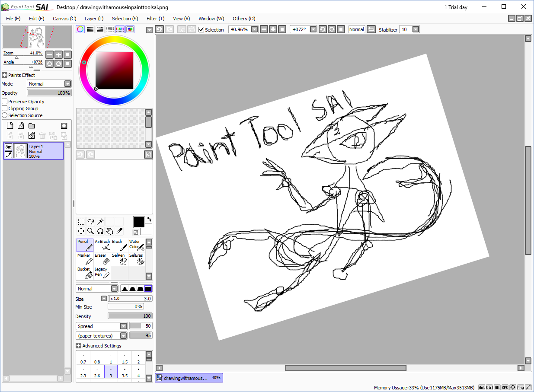Image resolution: width=534 pixels, height=392 pixels.
Task: Toggle the scratchpad panel button
Action: [x=130, y=29]
